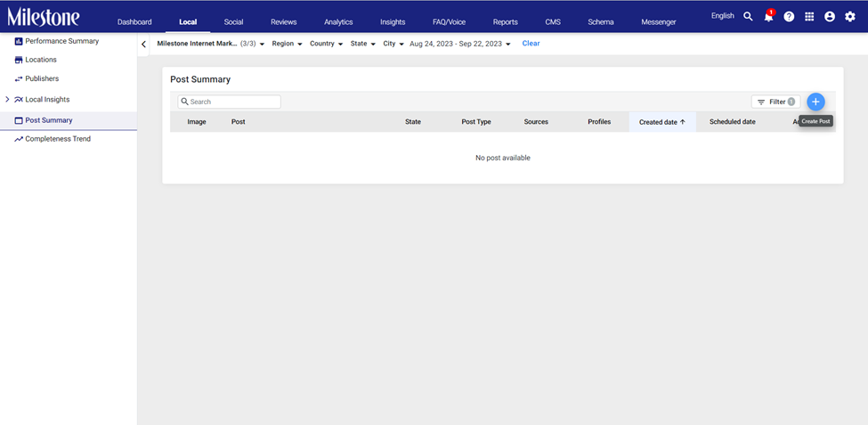Image resolution: width=868 pixels, height=425 pixels.
Task: Open the Messenger tab
Action: click(659, 22)
